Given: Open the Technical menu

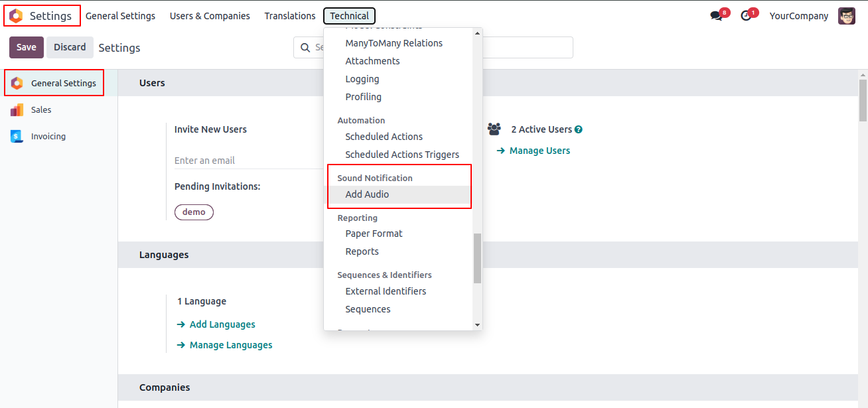Looking at the screenshot, I should (x=349, y=16).
